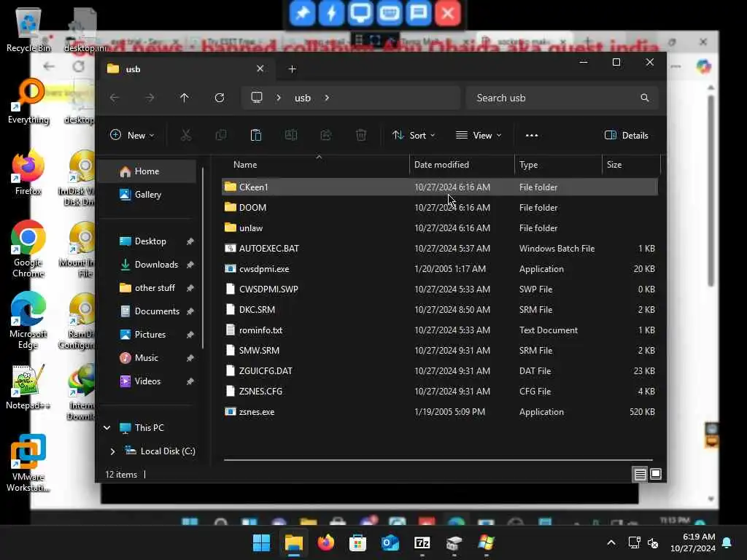Click the remote toolbar lightning icon
747x560 pixels.
click(x=332, y=13)
